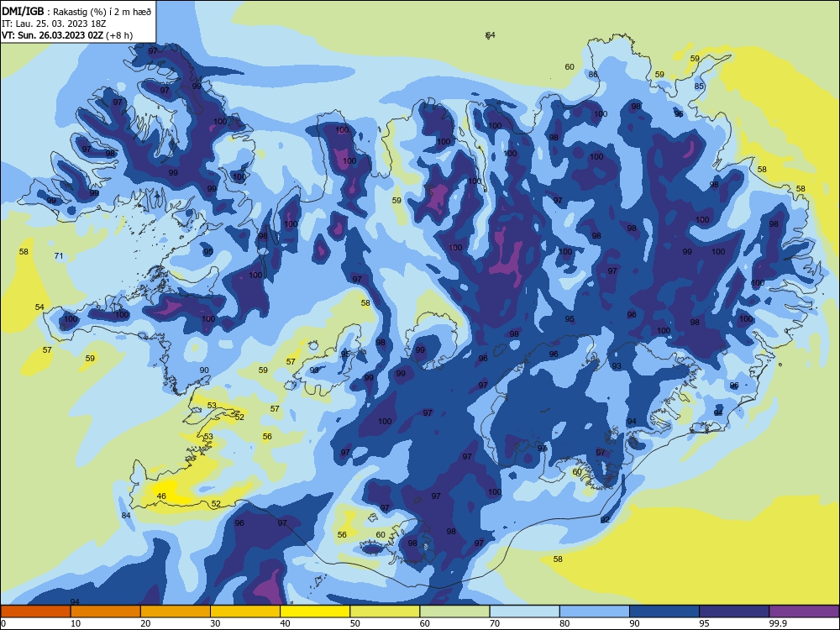Screen dimensions: 840x630
Task: Click the value 71 off the west coast
Action: click(x=59, y=255)
